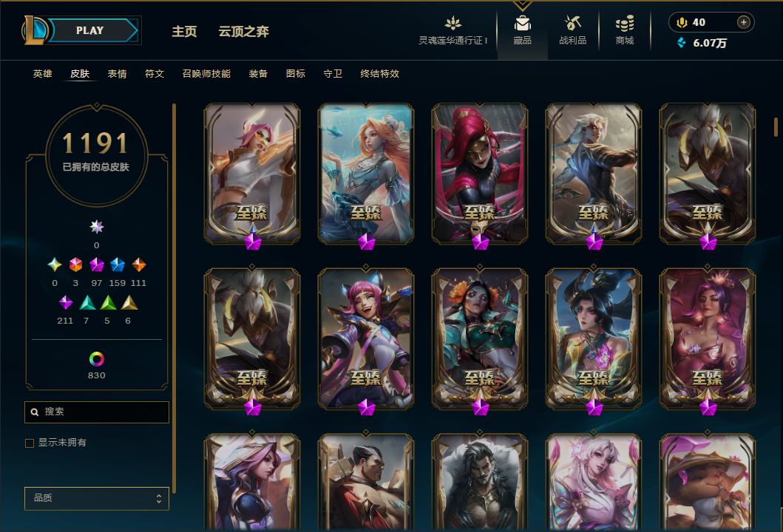Viewport: 783px width, 532px height.
Task: Click the League logo emblem
Action: (35, 30)
